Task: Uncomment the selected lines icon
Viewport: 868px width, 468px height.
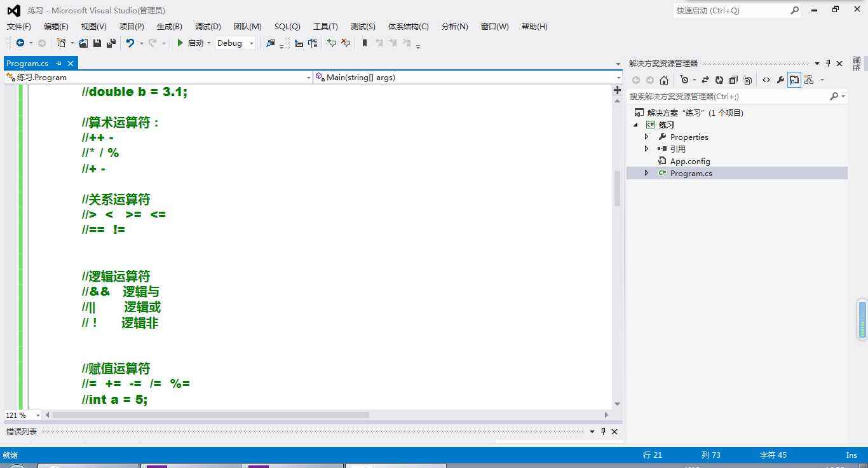Action: 346,43
